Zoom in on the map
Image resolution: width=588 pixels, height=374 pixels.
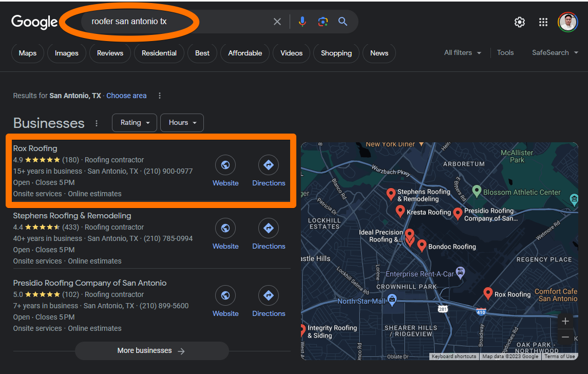(x=565, y=321)
